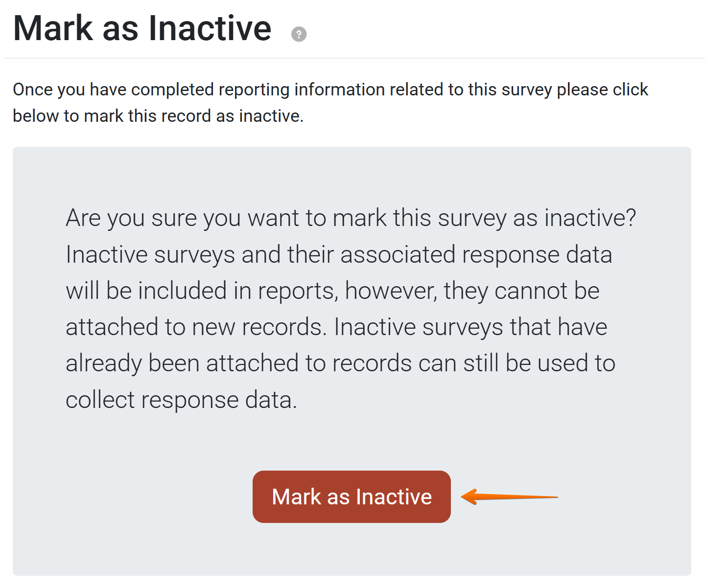Click the help question mark icon
The height and width of the screenshot is (588, 705).
(x=299, y=34)
